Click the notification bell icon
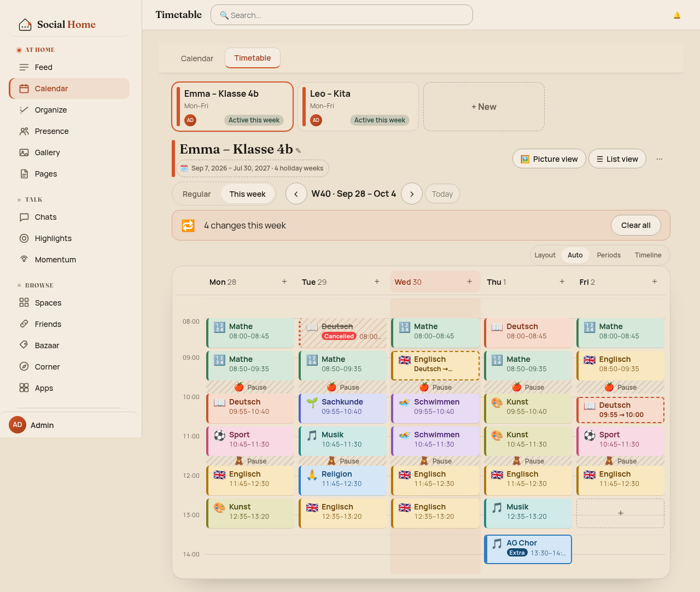This screenshot has height=592, width=700. pos(676,15)
